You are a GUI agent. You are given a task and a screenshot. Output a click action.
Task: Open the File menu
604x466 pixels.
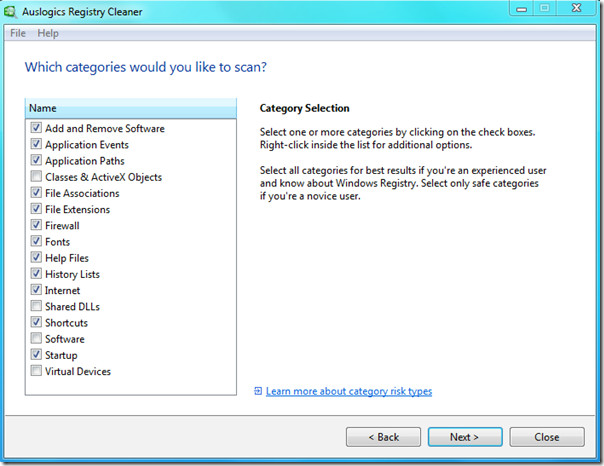coord(18,33)
